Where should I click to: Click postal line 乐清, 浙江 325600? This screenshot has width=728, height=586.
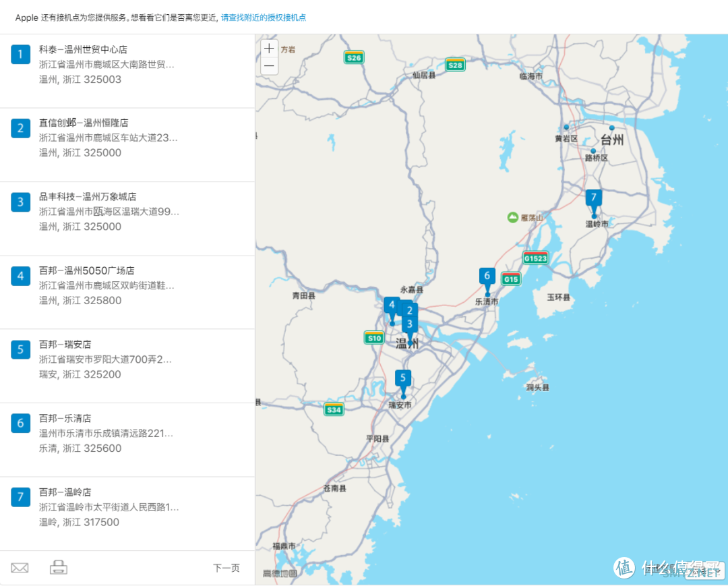(x=80, y=448)
